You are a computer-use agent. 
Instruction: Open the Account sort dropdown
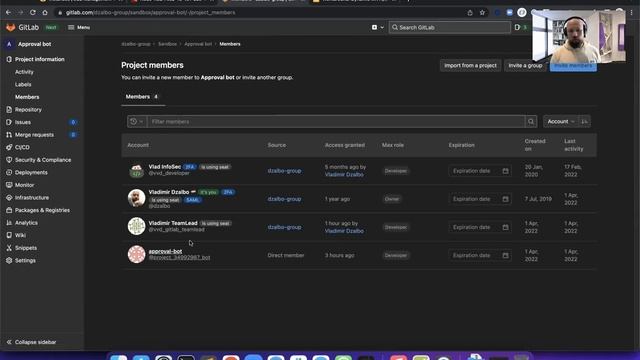tap(561, 122)
